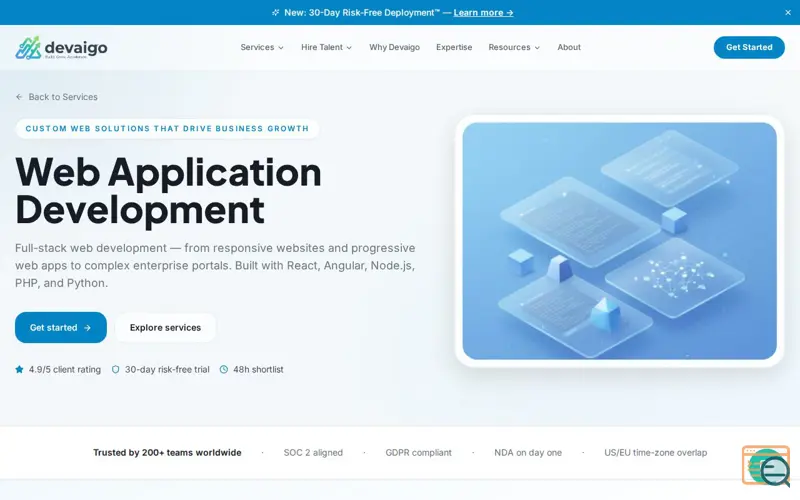This screenshot has height=500, width=800.
Task: Click the 4.9/5 client rating text
Action: [65, 369]
